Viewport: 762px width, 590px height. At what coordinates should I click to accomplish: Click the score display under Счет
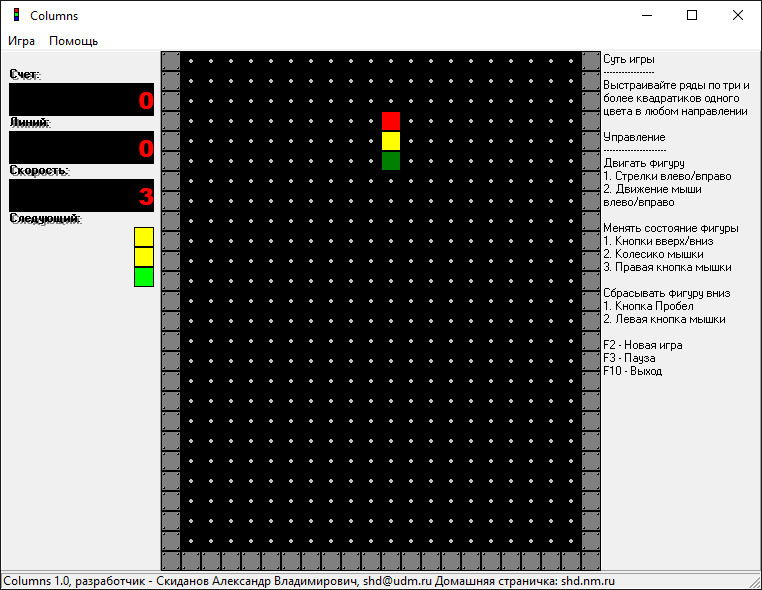[81, 100]
